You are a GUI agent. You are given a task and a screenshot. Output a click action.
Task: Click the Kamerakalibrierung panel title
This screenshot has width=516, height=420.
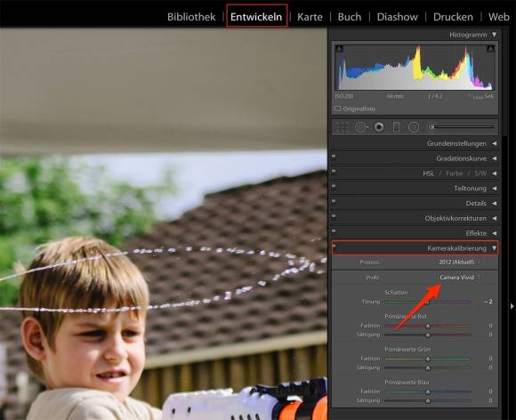456,248
